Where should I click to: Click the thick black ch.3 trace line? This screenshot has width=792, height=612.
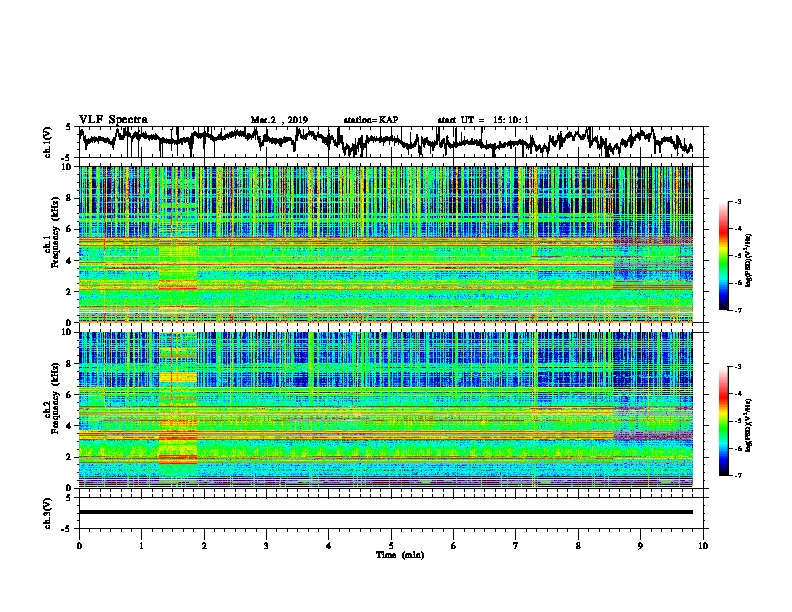point(386,512)
